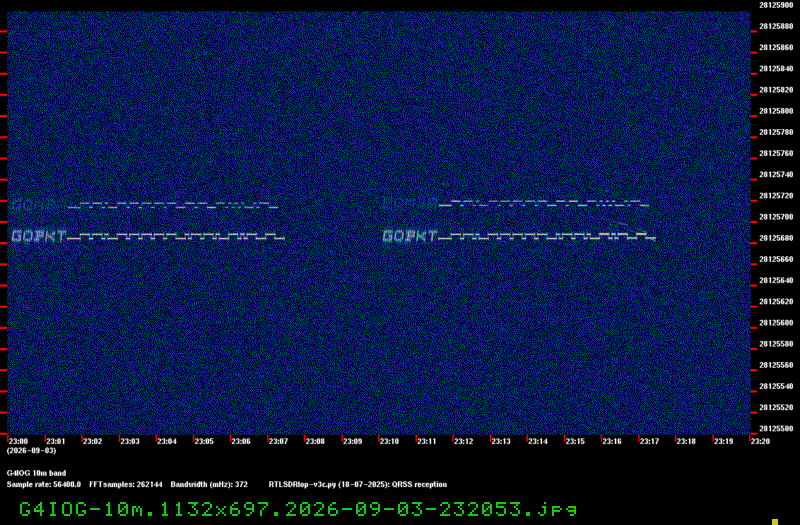Click the green G4IOG-10m filename text
Viewport: 800px width, 525px height.
click(298, 509)
